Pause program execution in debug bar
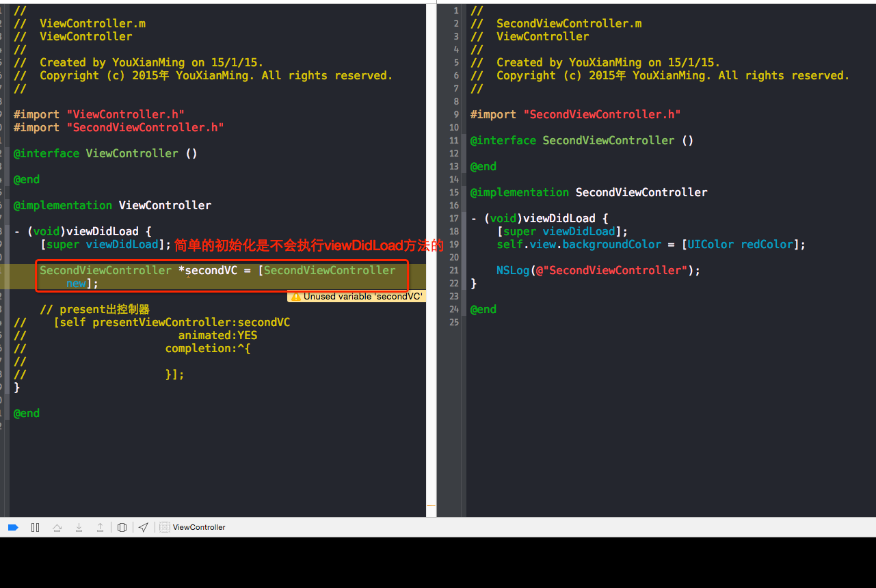 pos(35,527)
